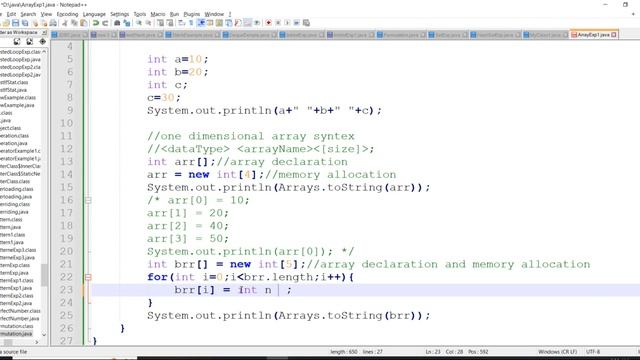Click code line 'int arr[];//array declaration'

point(247,162)
